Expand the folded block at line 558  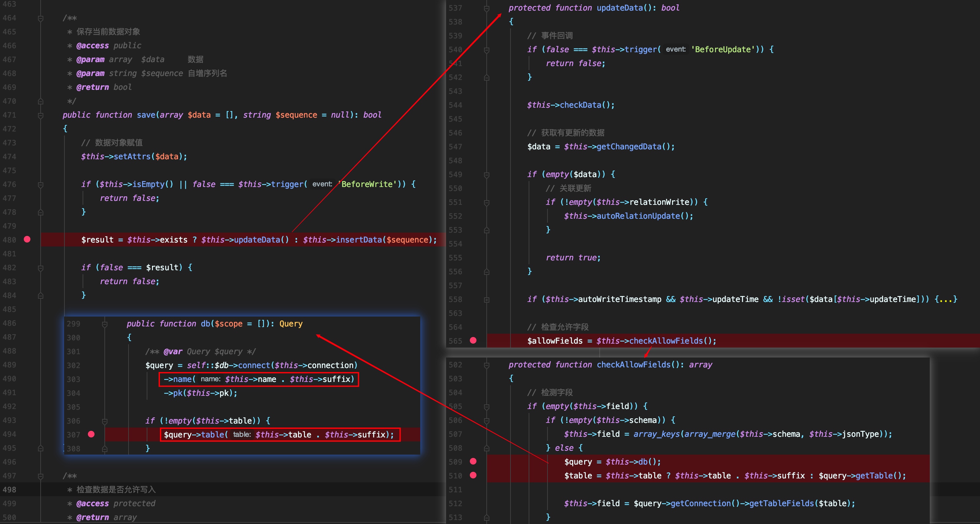pyautogui.click(x=487, y=300)
